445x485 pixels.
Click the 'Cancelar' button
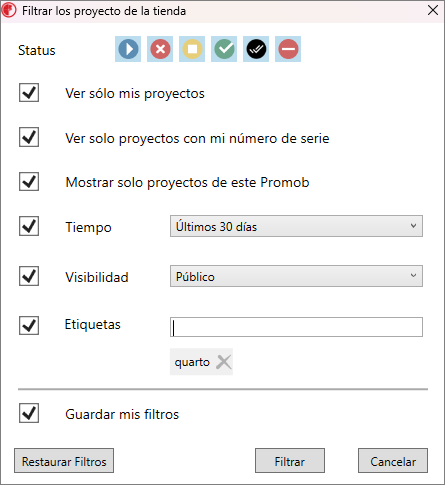[x=393, y=461]
